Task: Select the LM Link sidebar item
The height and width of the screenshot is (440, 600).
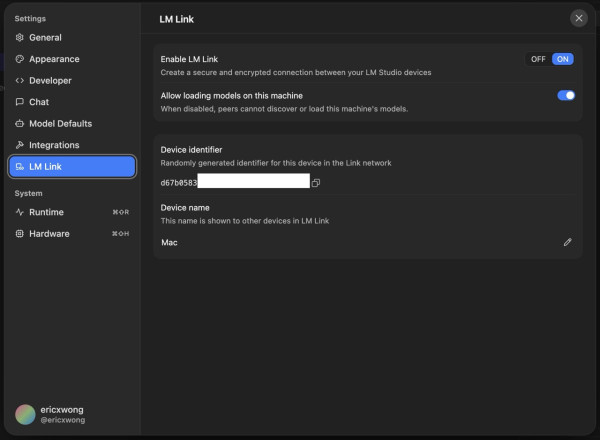Action: 72,166
